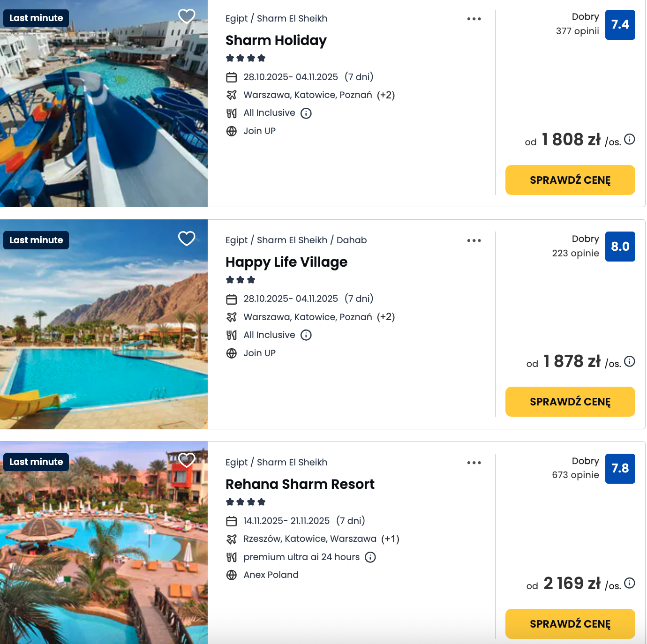Click price info icon next to 2 169 zł
The width and height of the screenshot is (647, 644).
(x=630, y=583)
